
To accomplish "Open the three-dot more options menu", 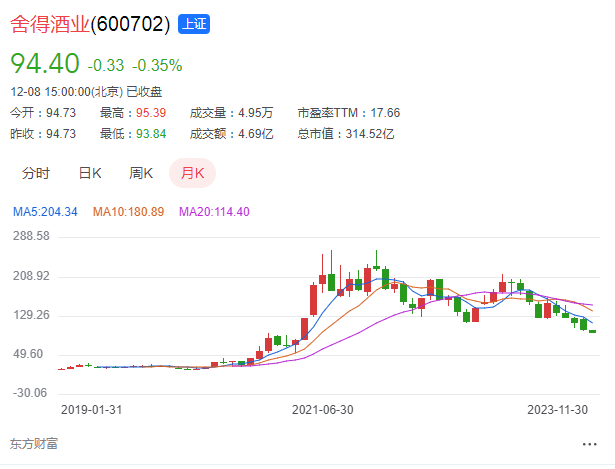I will pos(590,444).
